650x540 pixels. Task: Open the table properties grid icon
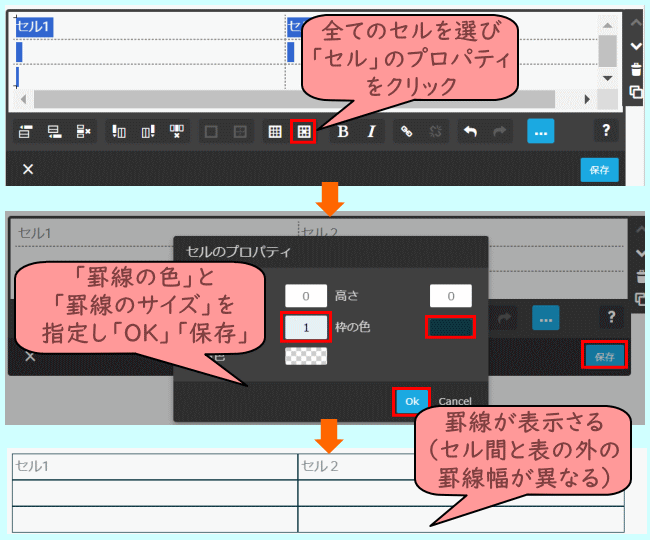point(275,132)
